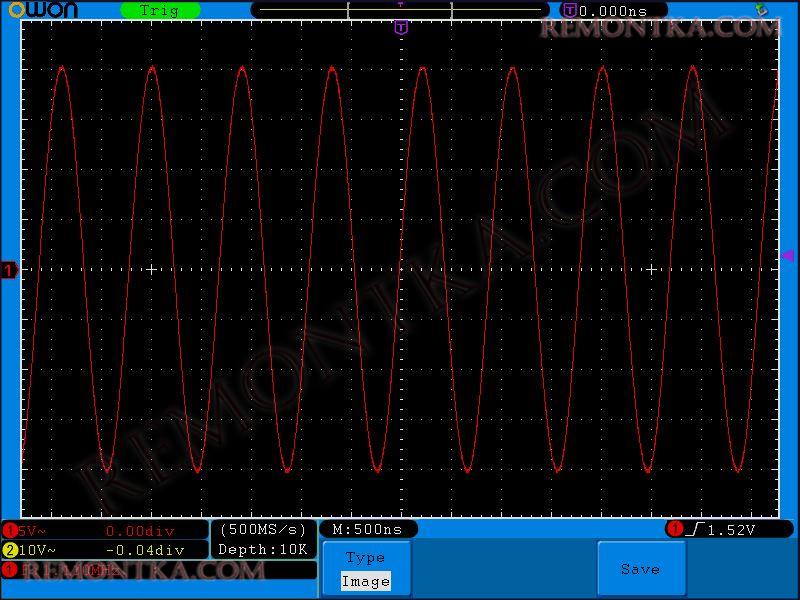
Task: Click the purple trigger level arrow
Action: [x=787, y=256]
